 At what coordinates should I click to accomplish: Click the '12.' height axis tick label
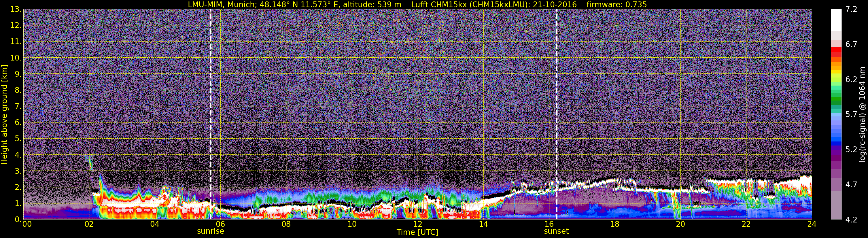coord(16,25)
